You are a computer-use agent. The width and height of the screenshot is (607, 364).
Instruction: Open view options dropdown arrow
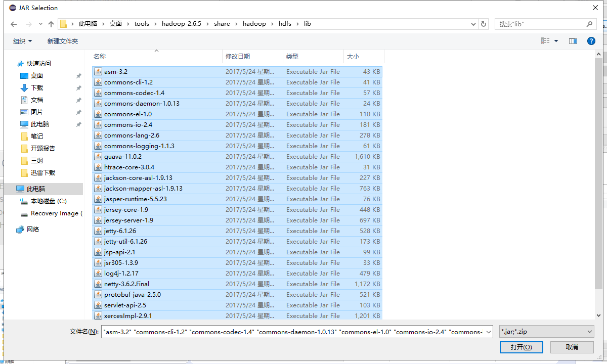click(x=556, y=41)
